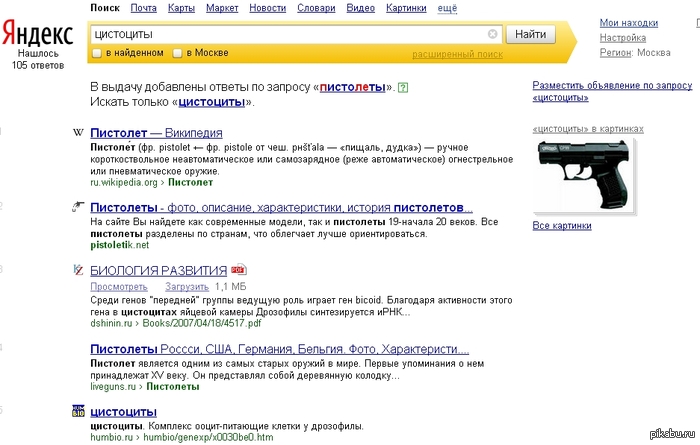Open «Пистолет — Википедия» result

point(156,133)
